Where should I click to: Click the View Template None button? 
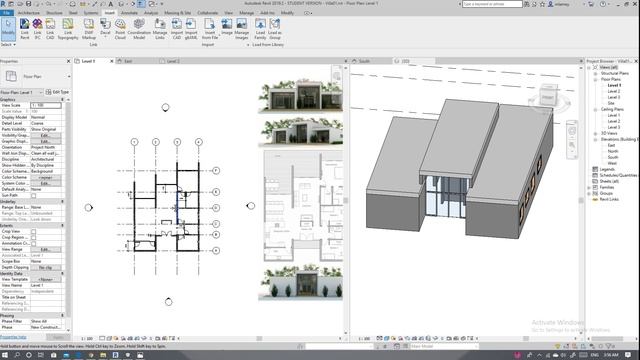45,280
